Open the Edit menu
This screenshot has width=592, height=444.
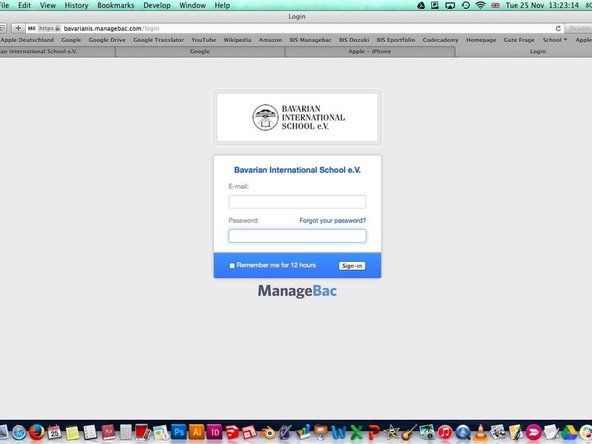pos(25,5)
